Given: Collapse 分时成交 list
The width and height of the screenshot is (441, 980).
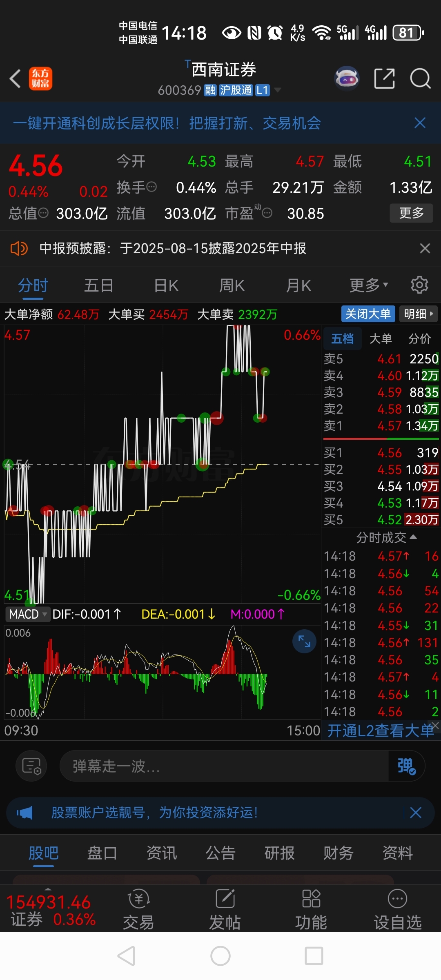Looking at the screenshot, I should click(x=386, y=537).
